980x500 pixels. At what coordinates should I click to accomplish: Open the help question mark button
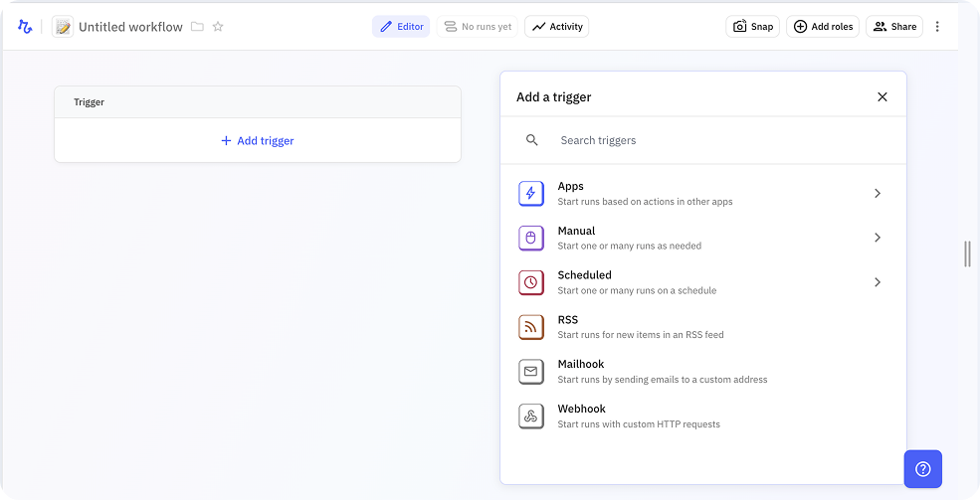pyautogui.click(x=922, y=469)
